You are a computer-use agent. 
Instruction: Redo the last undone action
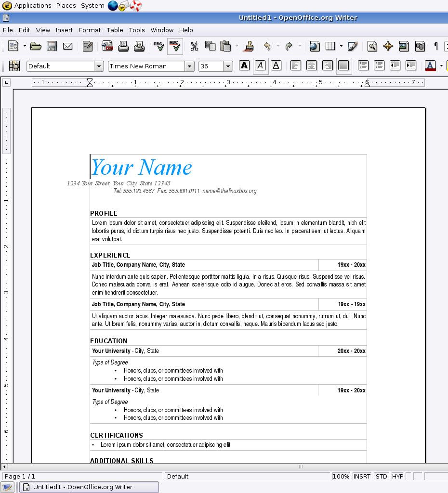pos(289,47)
